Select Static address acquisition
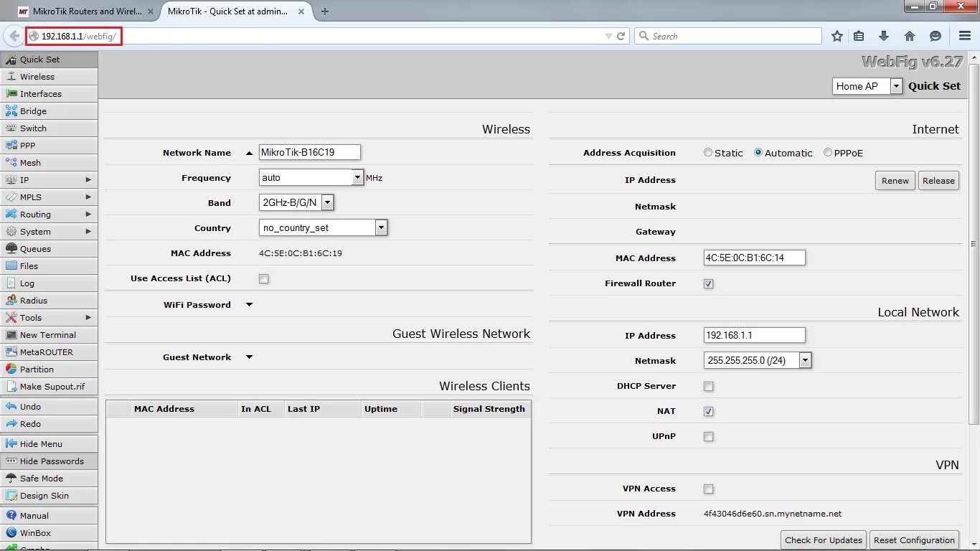The width and height of the screenshot is (980, 551). tap(708, 153)
